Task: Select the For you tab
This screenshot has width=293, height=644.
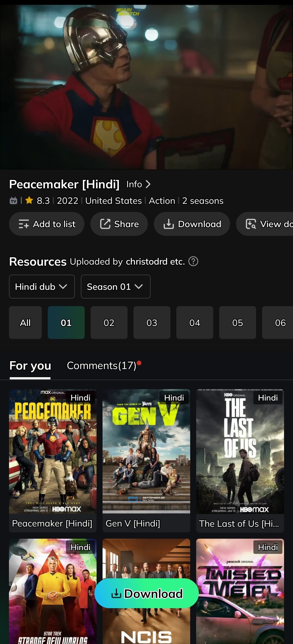Action: (x=30, y=366)
